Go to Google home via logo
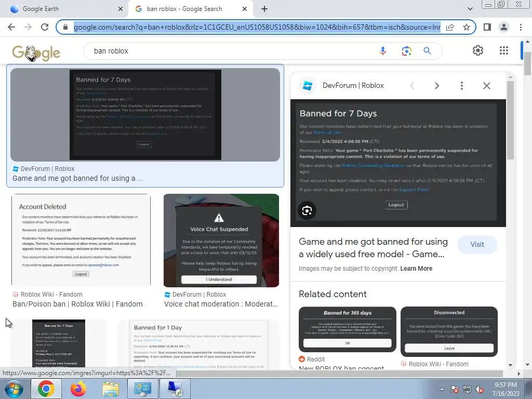 click(36, 53)
